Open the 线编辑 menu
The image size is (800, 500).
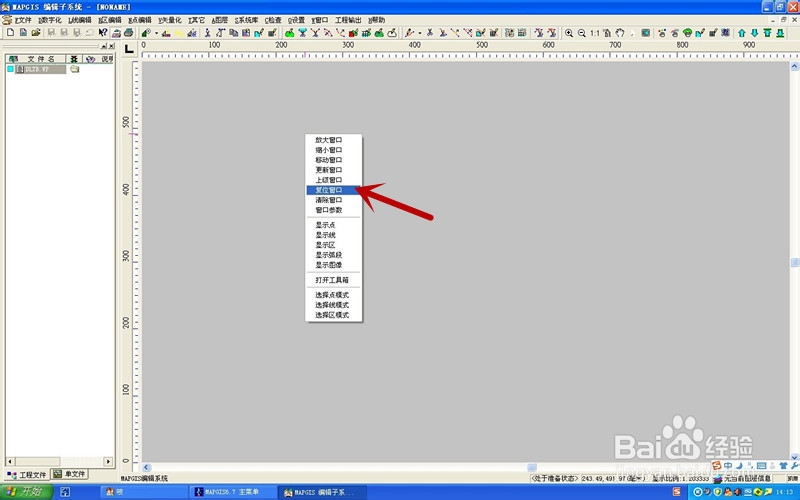(80, 20)
